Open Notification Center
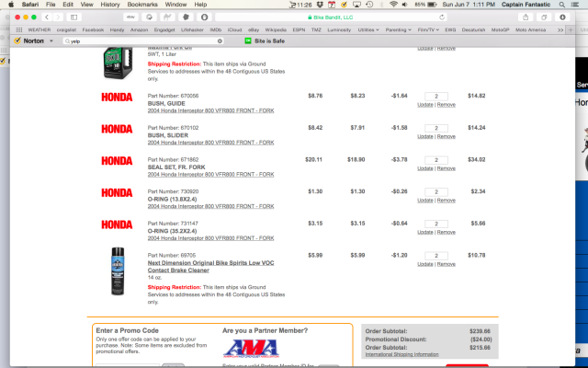588x368 pixels. coord(574,5)
